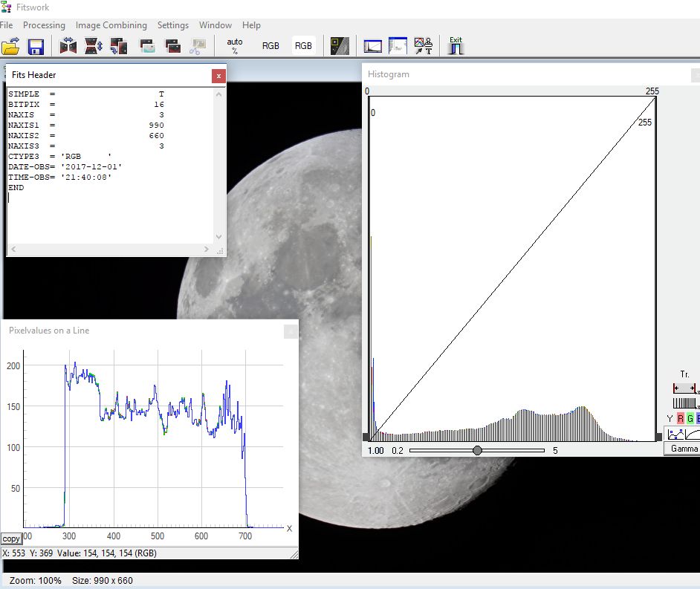The height and width of the screenshot is (589, 700).
Task: Open the Settings menu
Action: point(173,25)
